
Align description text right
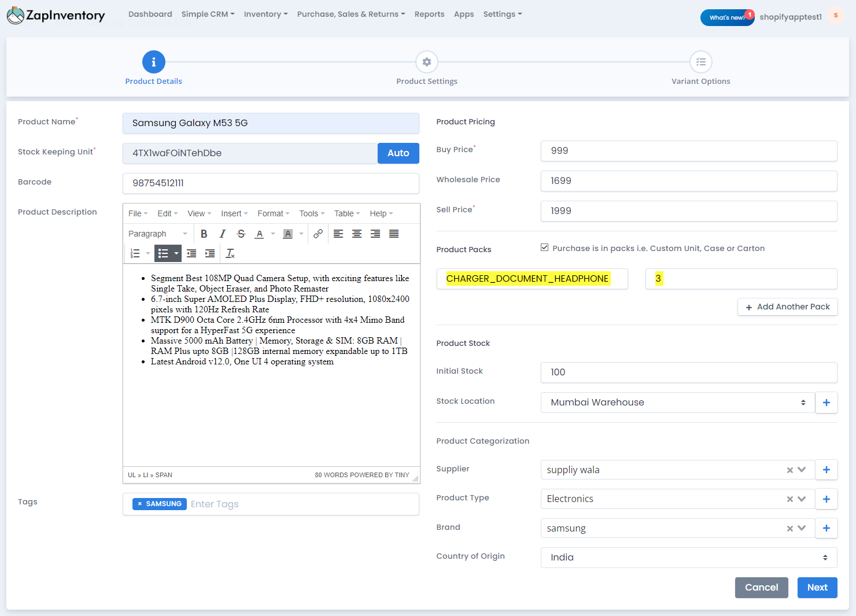pos(375,234)
